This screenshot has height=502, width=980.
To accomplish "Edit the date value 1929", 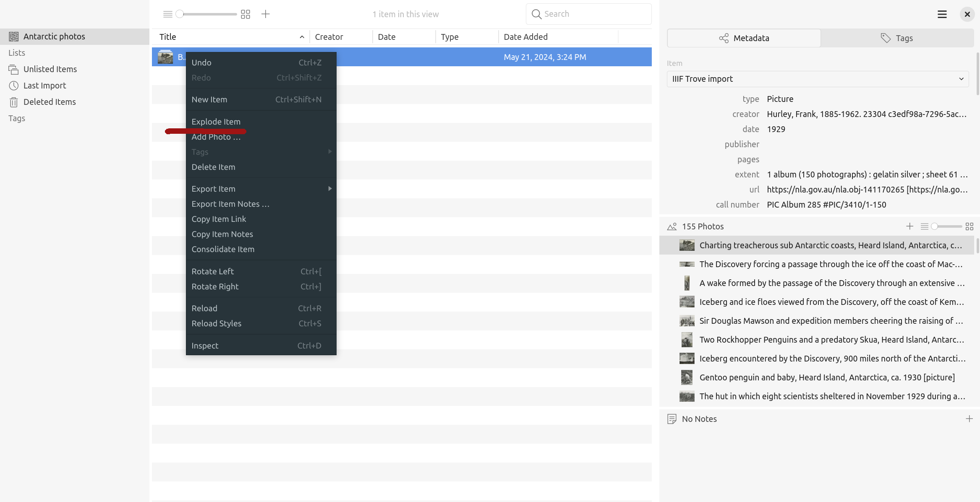I will click(x=776, y=129).
